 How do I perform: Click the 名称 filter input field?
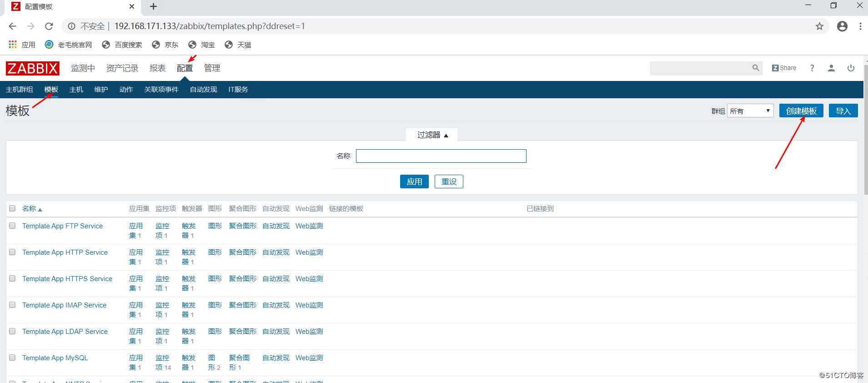point(441,156)
